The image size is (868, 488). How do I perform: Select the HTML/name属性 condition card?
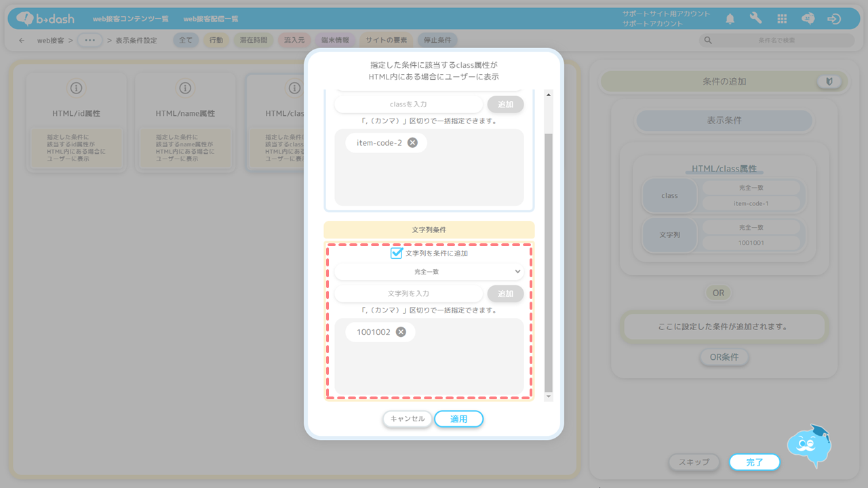[185, 122]
